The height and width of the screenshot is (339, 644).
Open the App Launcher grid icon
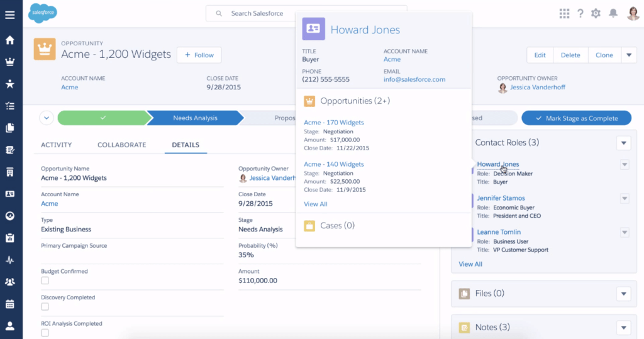[564, 14]
